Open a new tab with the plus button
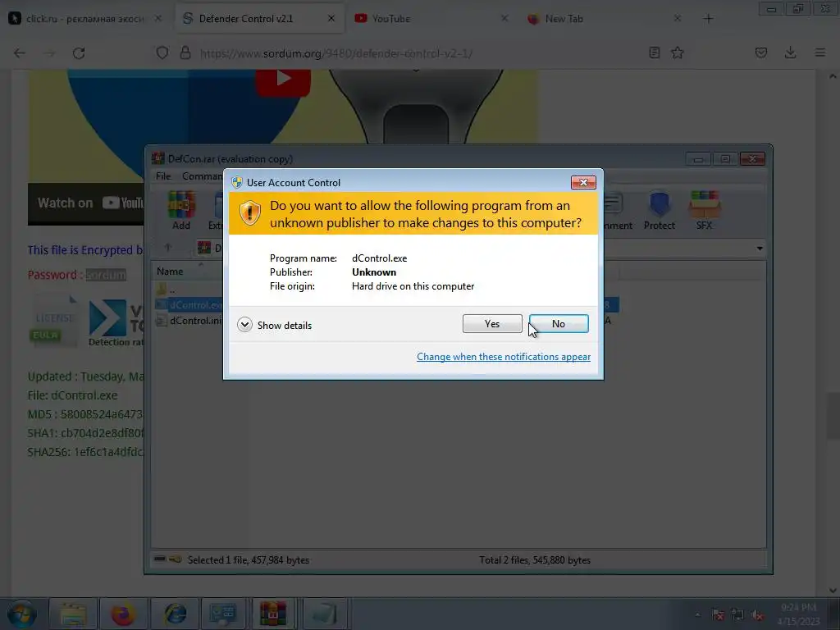This screenshot has width=840, height=630. tap(708, 19)
